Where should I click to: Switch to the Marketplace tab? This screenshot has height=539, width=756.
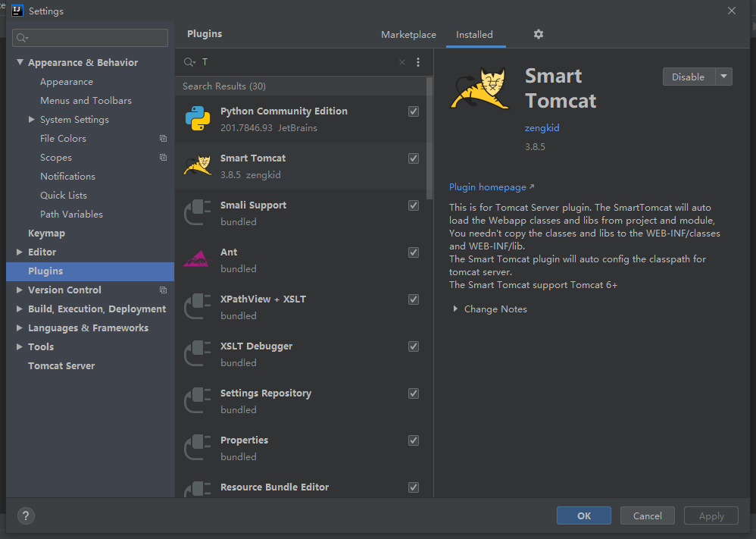coord(408,35)
